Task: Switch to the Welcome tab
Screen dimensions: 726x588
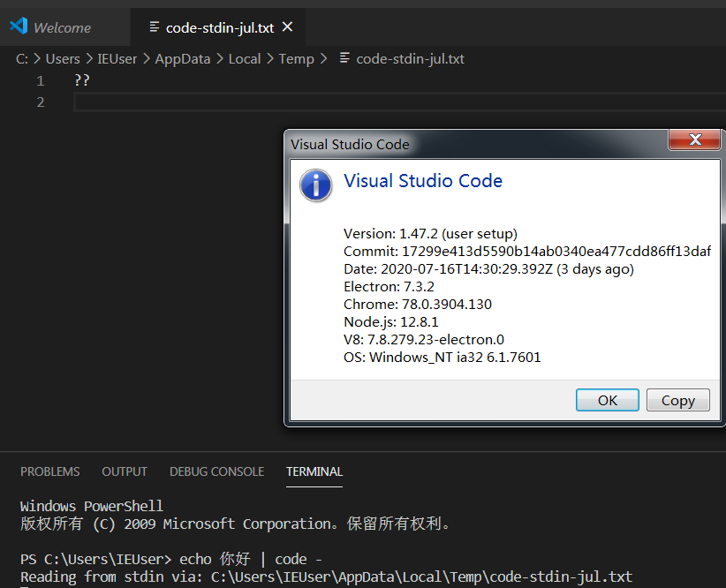Action: [64, 26]
